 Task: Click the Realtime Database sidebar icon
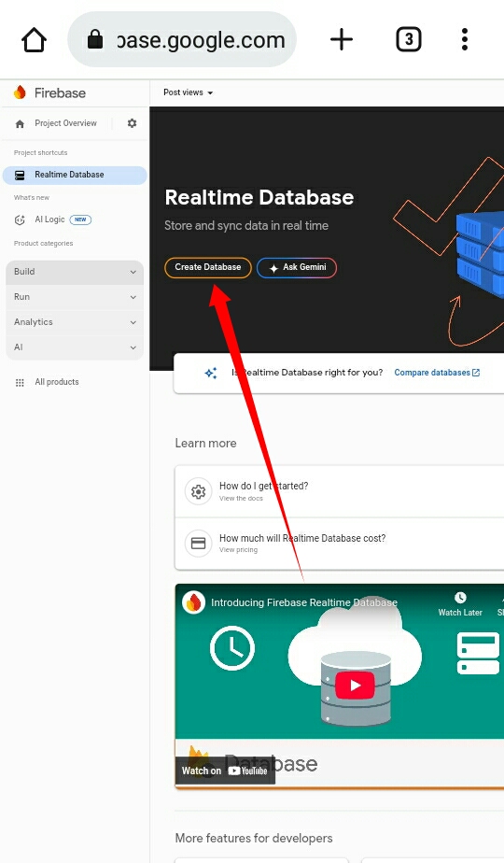click(x=20, y=175)
